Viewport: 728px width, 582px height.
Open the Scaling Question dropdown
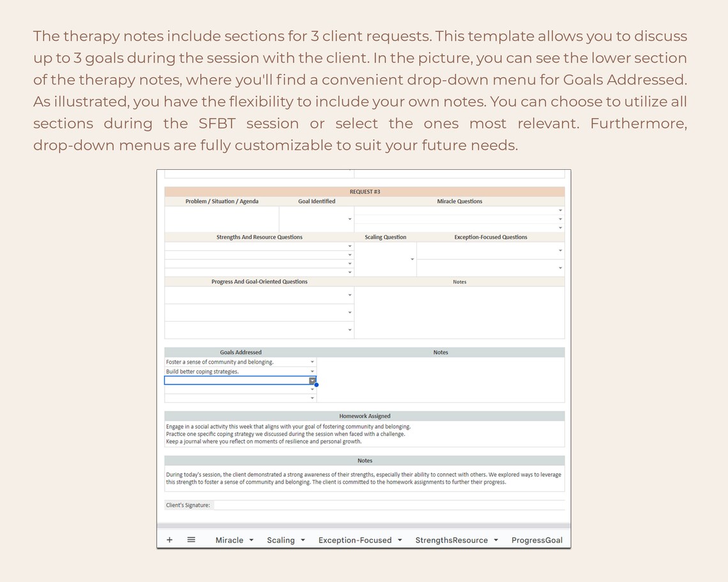coord(412,258)
